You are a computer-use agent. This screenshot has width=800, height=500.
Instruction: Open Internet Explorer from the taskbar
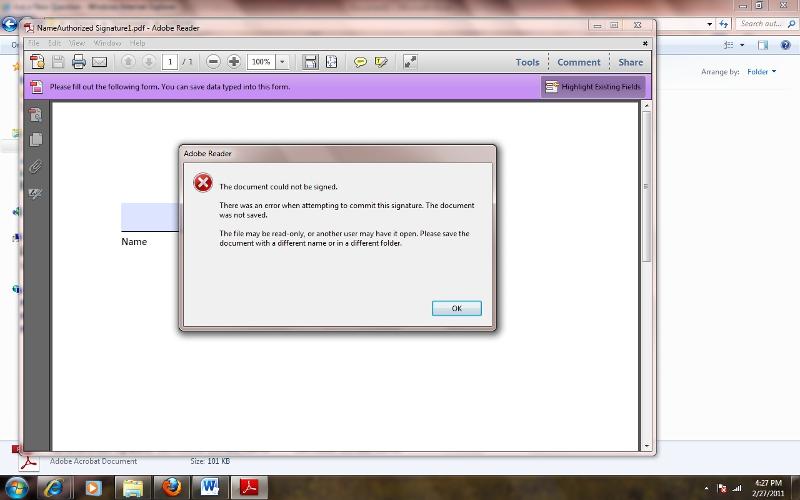(x=54, y=487)
